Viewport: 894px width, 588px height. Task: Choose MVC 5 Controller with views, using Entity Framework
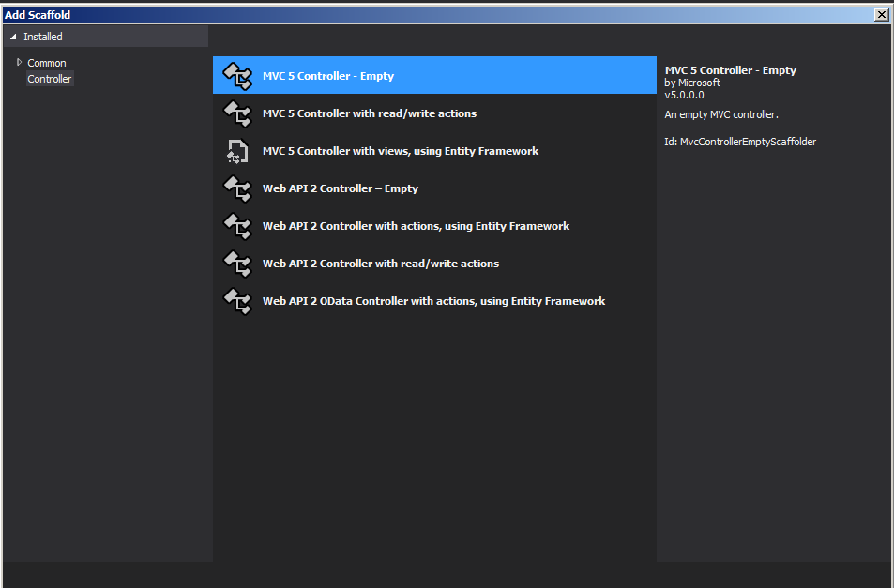click(401, 151)
